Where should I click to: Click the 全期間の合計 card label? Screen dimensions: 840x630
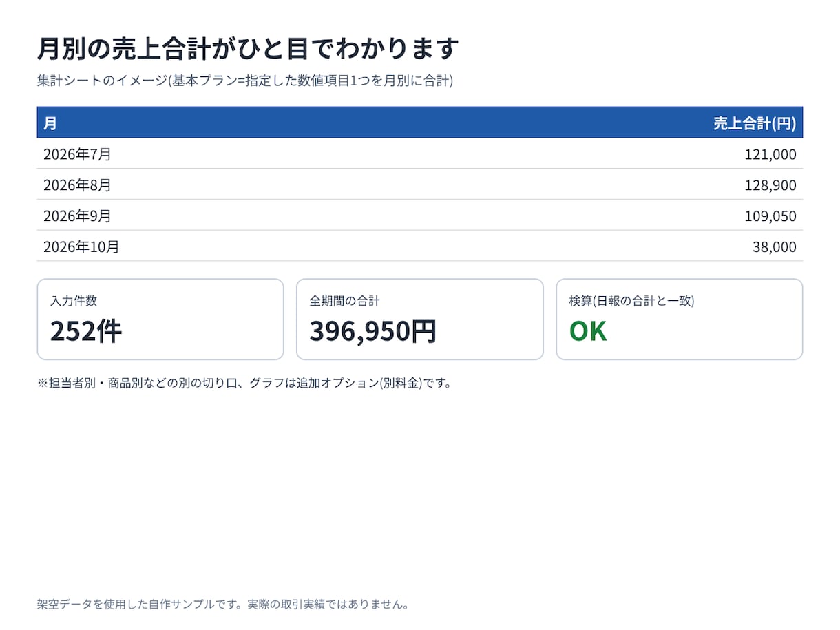coord(345,301)
